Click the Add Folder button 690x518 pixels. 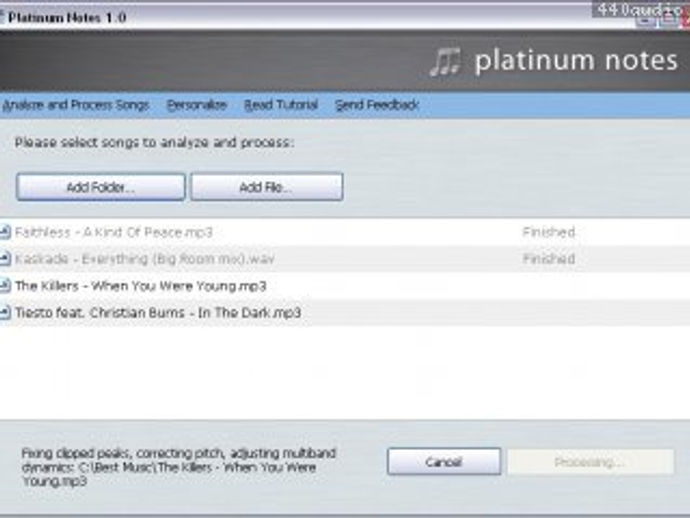coord(101,187)
